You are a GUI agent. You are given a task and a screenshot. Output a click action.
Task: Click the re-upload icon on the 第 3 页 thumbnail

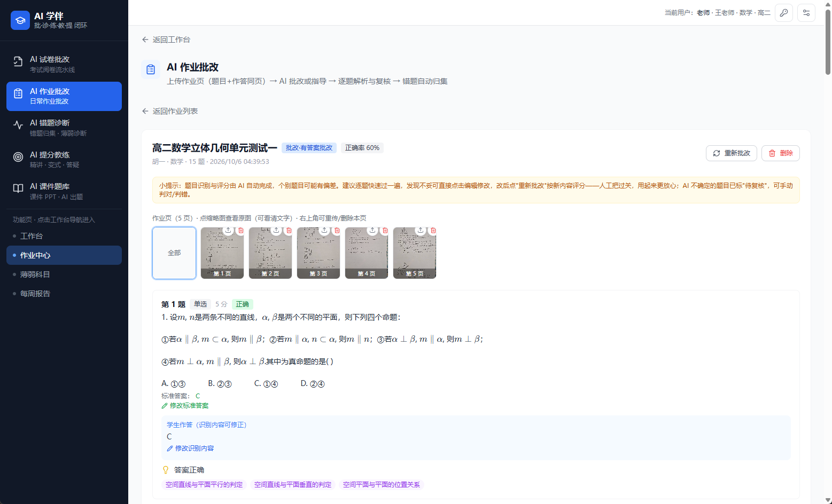coord(324,230)
